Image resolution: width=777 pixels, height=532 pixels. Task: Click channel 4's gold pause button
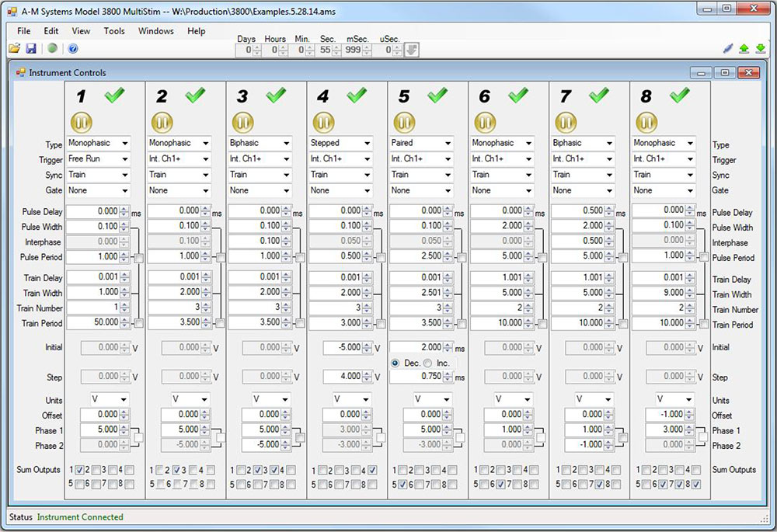pyautogui.click(x=323, y=123)
